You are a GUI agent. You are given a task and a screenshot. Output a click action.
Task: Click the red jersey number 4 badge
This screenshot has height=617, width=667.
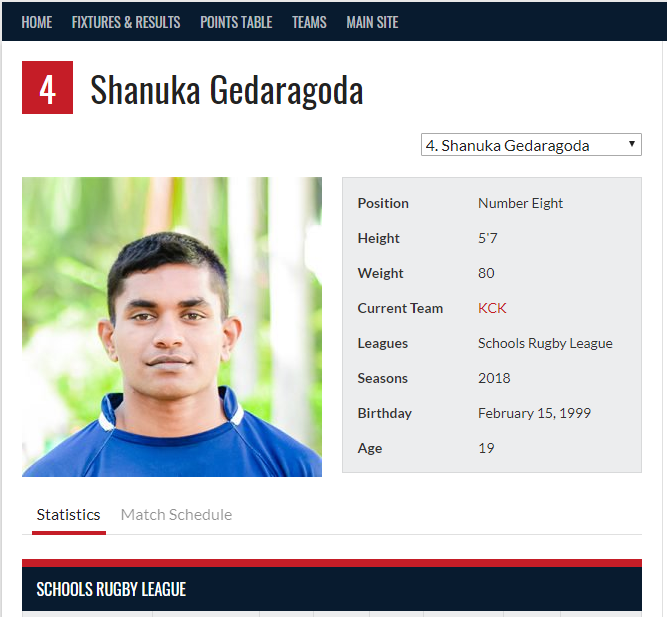point(47,88)
